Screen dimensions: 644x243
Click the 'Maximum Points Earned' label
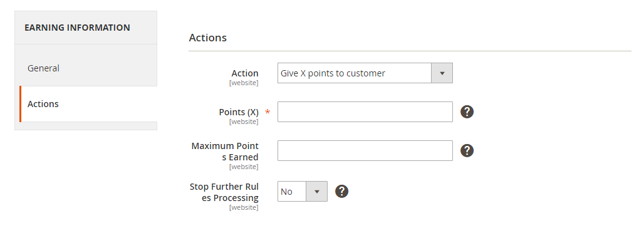coord(225,152)
